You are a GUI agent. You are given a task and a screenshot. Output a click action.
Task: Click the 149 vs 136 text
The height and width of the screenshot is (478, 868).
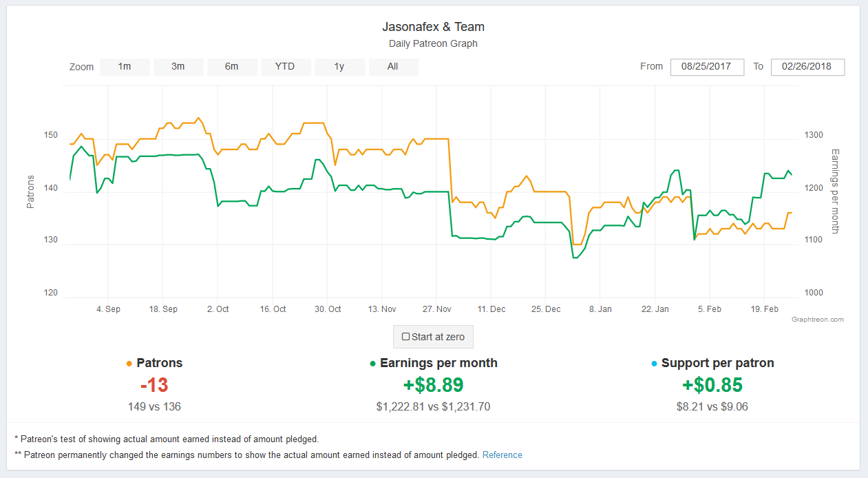154,406
